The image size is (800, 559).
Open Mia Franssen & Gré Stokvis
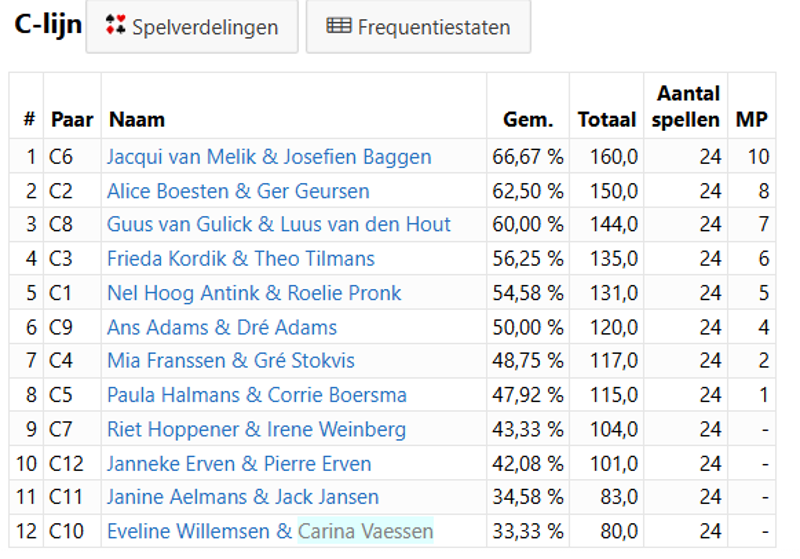click(x=231, y=361)
